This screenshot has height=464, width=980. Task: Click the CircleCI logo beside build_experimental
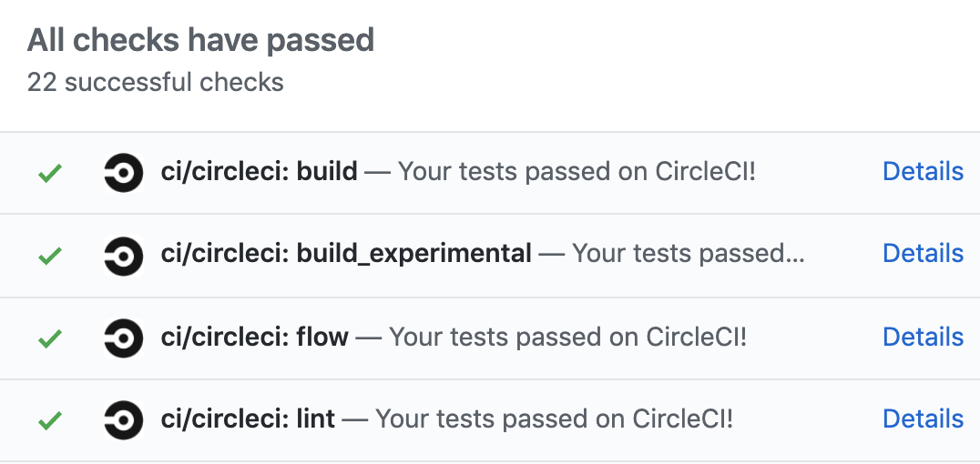(123, 255)
